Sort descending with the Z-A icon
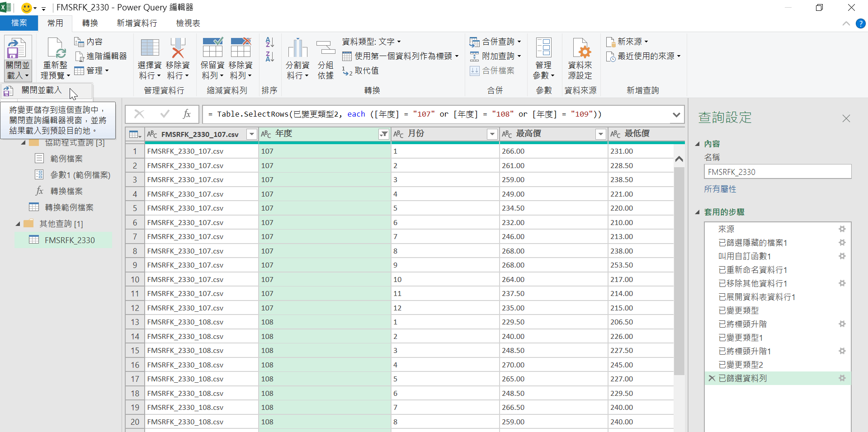The height and width of the screenshot is (432, 868). coord(270,56)
